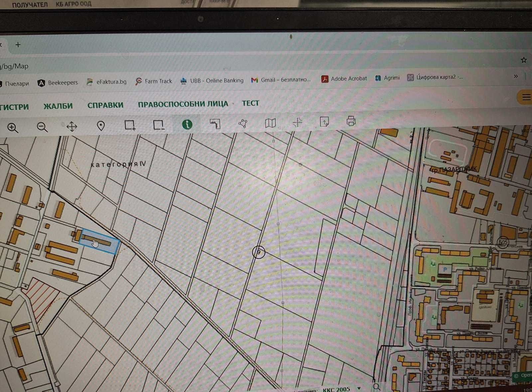Open the Farm Track bookmark
The width and height of the screenshot is (532, 392).
[154, 81]
